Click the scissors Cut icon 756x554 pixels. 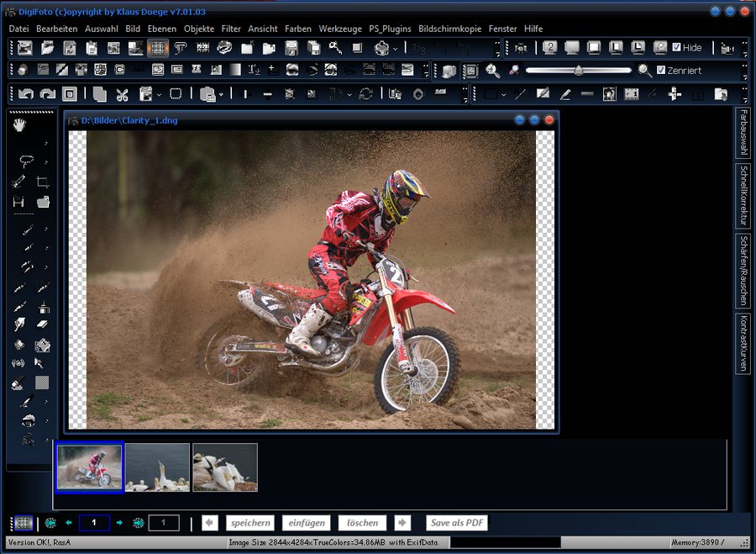pyautogui.click(x=122, y=94)
